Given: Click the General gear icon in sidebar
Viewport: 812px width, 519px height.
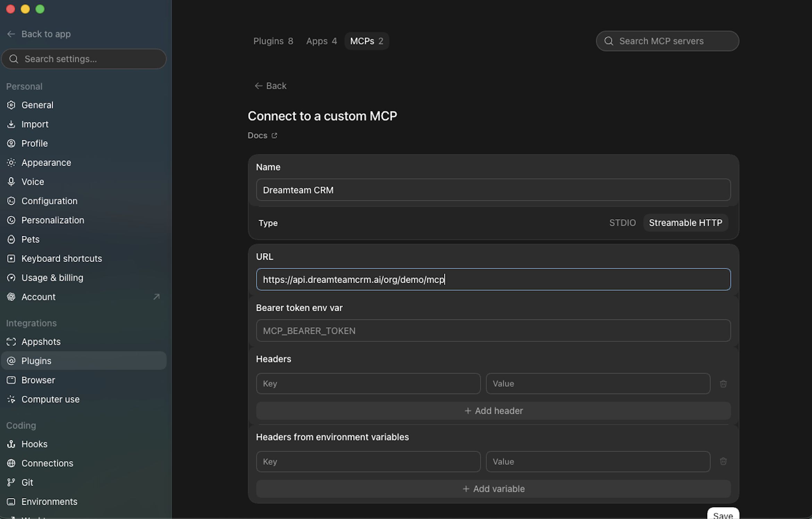Looking at the screenshot, I should pyautogui.click(x=11, y=105).
